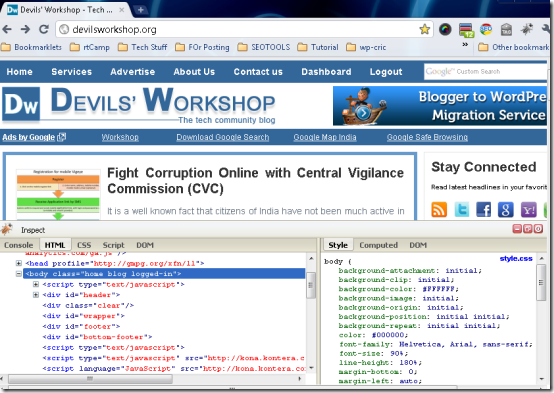Click the browser Back arrow
Image resolution: width=554 pixels, height=393 pixels.
(x=7, y=29)
